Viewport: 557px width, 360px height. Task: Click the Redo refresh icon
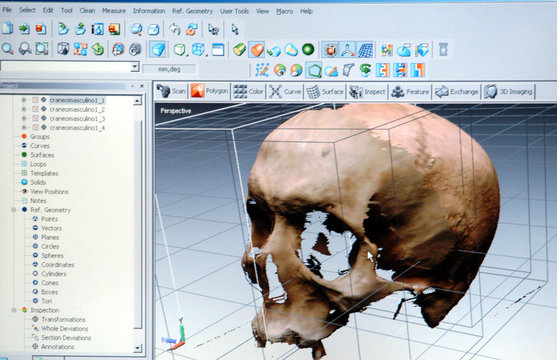(x=192, y=29)
